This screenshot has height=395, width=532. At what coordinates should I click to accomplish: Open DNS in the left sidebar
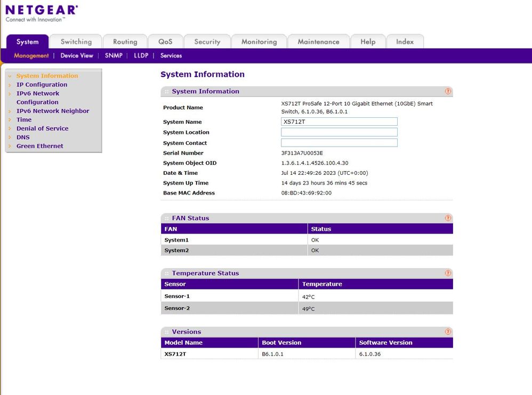pyautogui.click(x=23, y=138)
